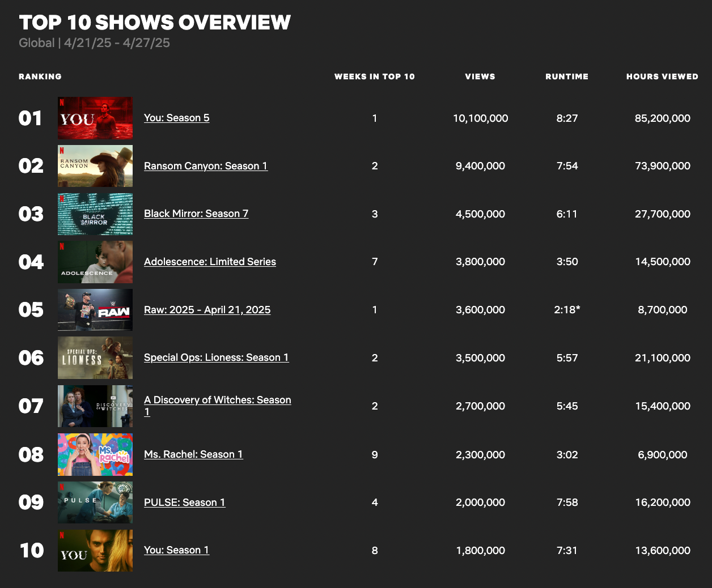Open the Ms. Rachel: Season 1 link
712x588 pixels.
193,454
